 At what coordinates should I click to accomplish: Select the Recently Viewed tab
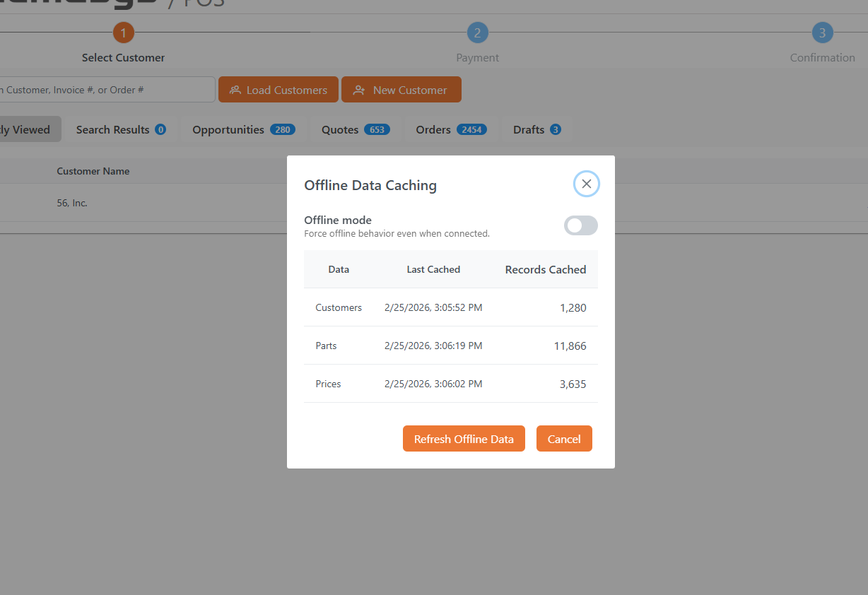click(x=25, y=129)
